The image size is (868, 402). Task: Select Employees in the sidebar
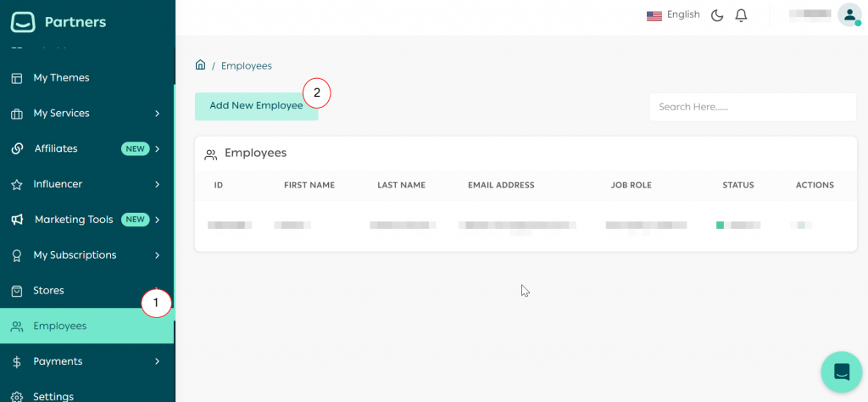(x=59, y=326)
